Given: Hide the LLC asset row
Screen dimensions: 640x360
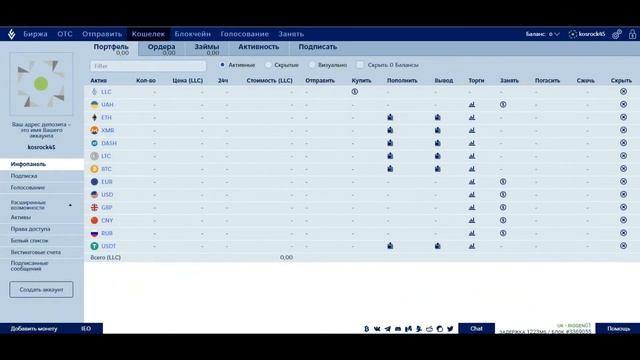Looking at the screenshot, I should pos(623,91).
